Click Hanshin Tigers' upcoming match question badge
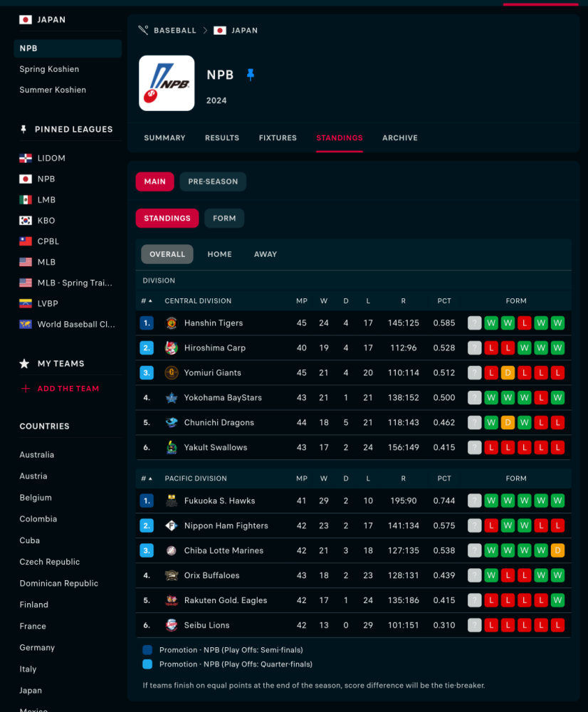 pos(475,323)
